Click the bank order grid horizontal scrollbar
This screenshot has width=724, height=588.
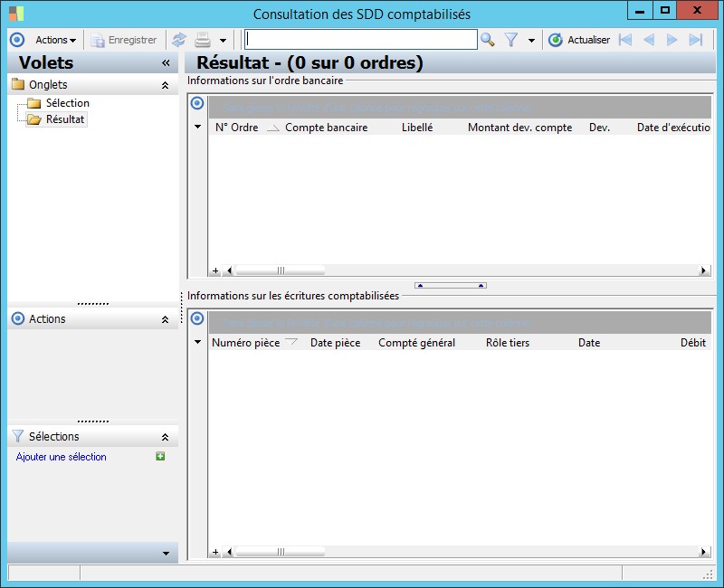[465, 270]
